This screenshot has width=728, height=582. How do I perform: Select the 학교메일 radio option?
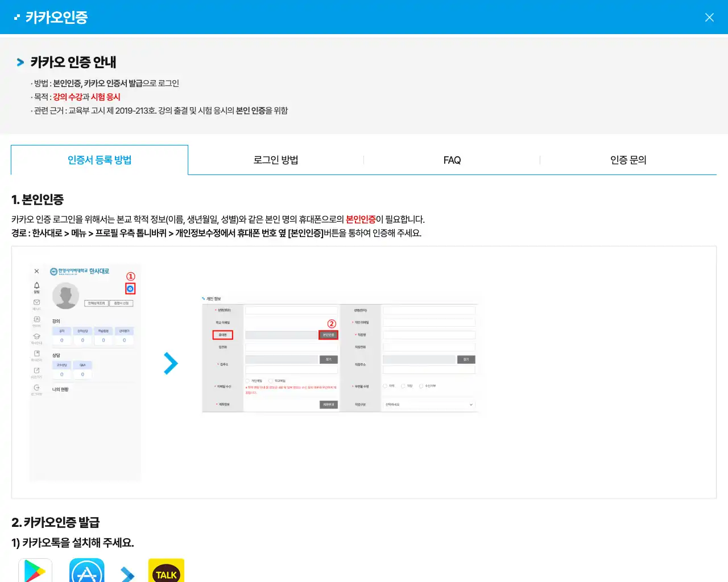click(x=271, y=380)
